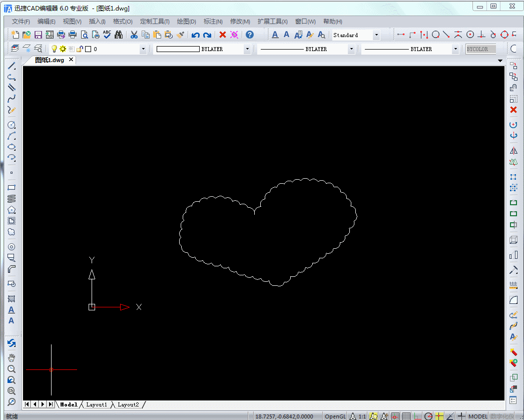The image size is (524, 420).
Task: Select the Ellipse drawing tool
Action: pos(12,147)
